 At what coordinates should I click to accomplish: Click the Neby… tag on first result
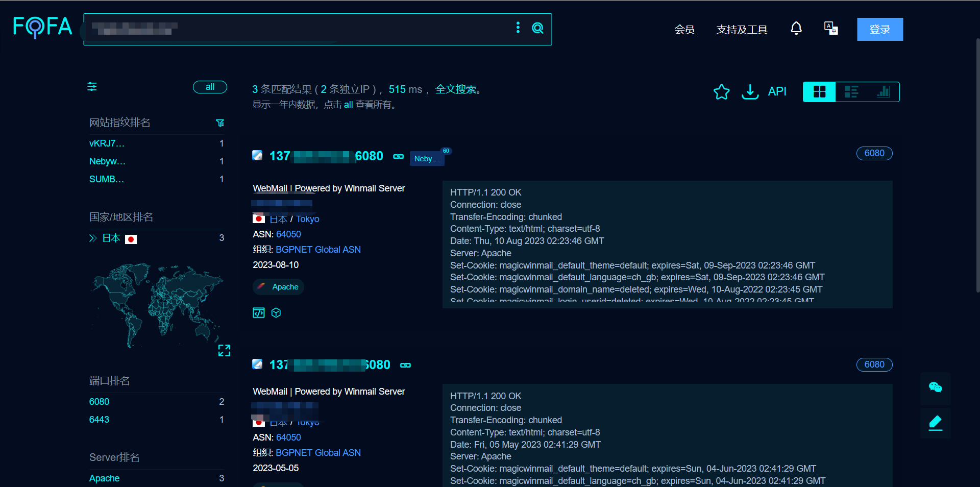tap(427, 159)
